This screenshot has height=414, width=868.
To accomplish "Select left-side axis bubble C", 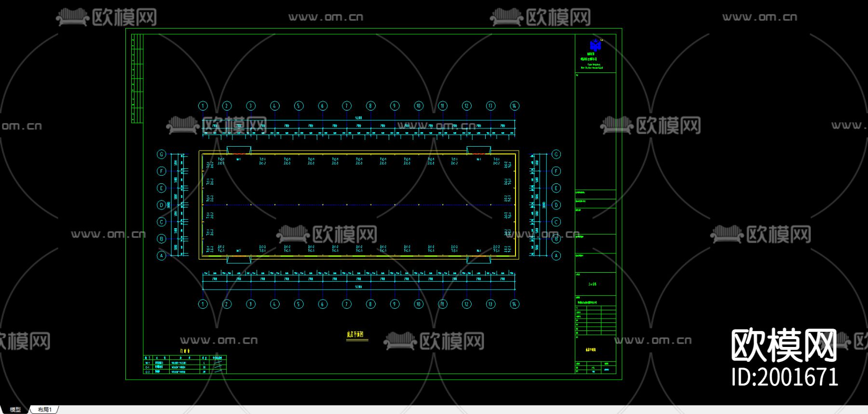I will coord(162,222).
